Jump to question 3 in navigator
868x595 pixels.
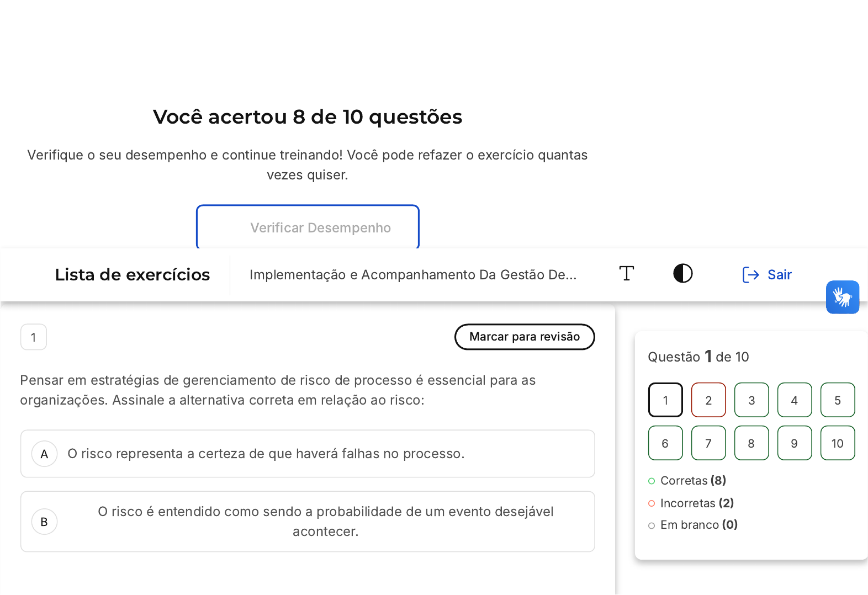[x=751, y=400]
